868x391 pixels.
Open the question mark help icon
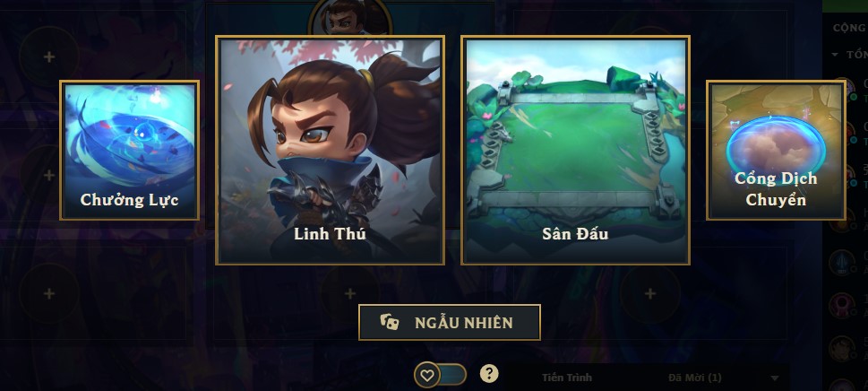[x=489, y=374]
